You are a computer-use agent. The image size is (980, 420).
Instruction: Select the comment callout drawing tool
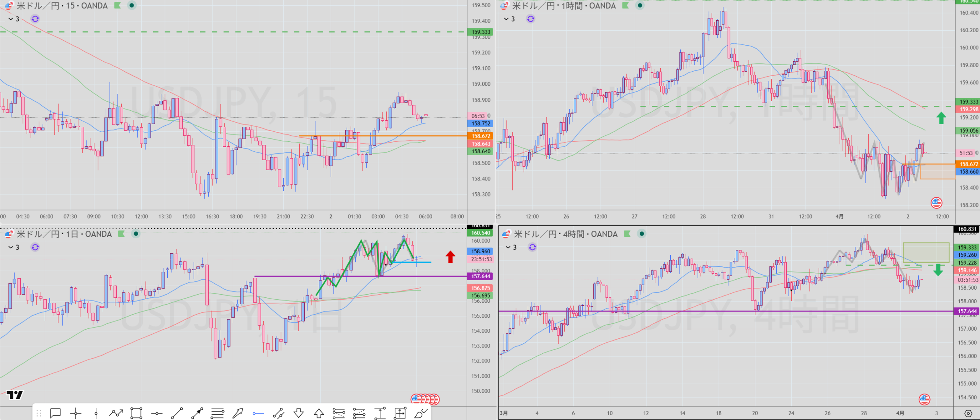click(56, 413)
